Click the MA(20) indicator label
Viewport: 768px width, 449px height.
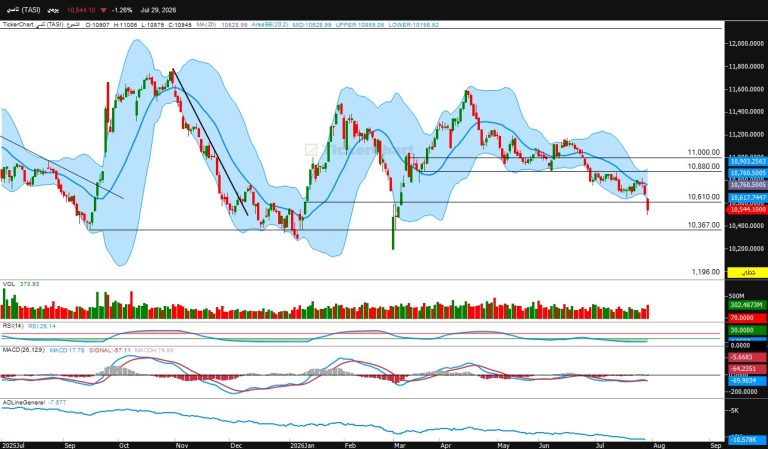(x=206, y=24)
